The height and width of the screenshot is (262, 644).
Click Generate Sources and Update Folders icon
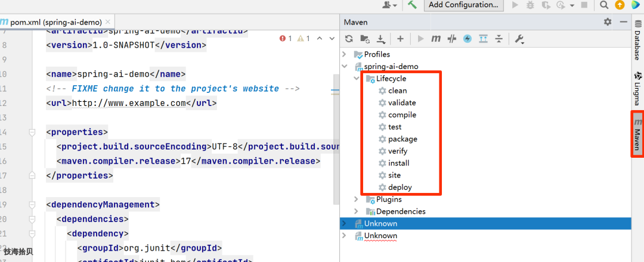[364, 39]
